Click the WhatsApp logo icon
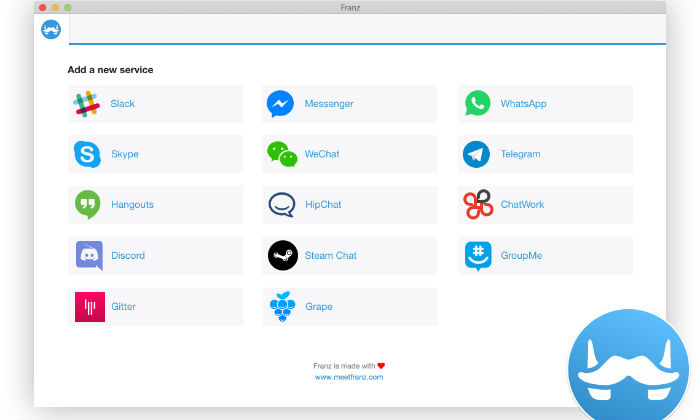 click(477, 104)
